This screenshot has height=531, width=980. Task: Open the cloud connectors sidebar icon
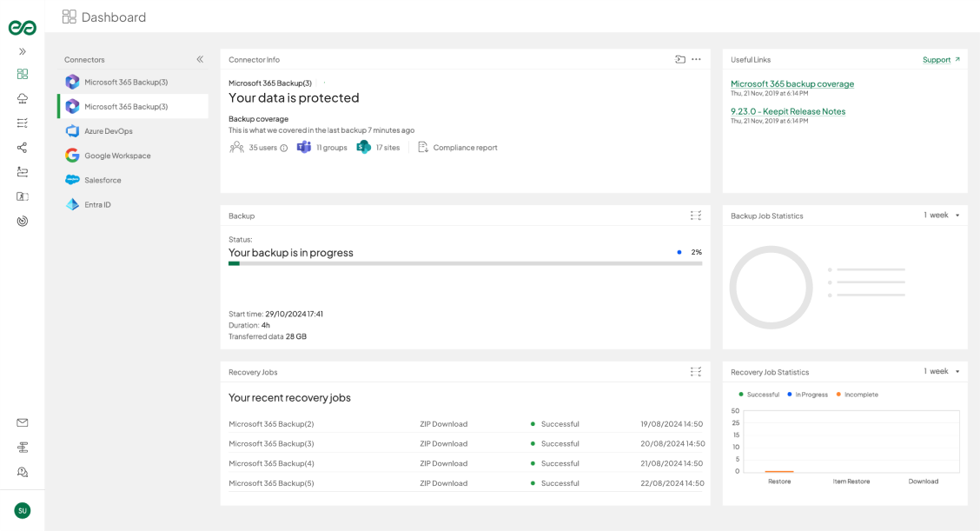23,98
